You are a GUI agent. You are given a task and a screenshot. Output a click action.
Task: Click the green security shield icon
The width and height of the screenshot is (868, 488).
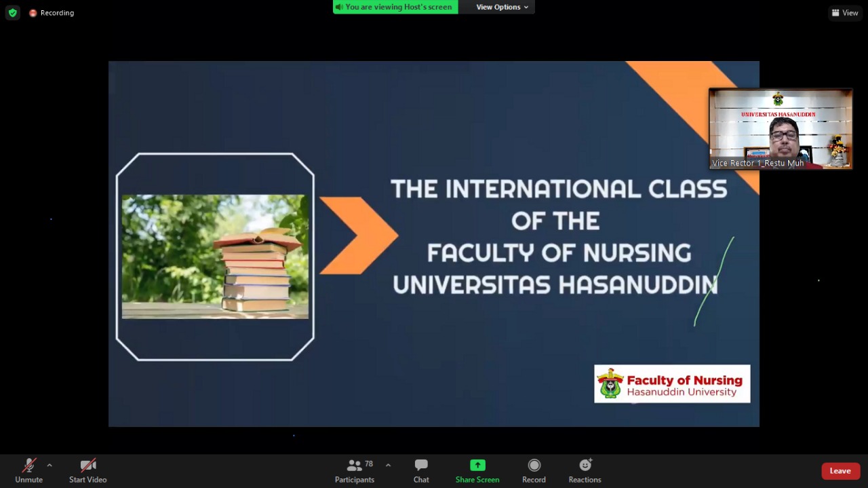point(13,12)
